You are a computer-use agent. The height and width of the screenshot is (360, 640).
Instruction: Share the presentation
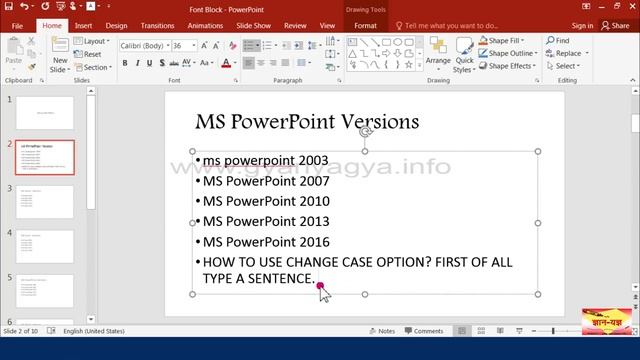616,26
